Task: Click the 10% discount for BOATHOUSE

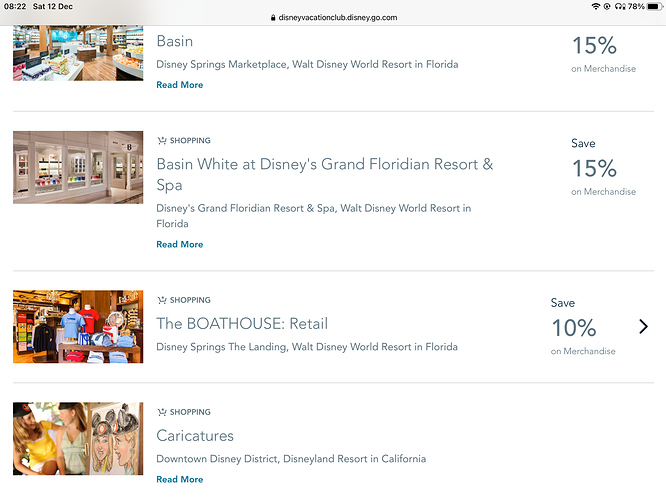Action: click(574, 328)
